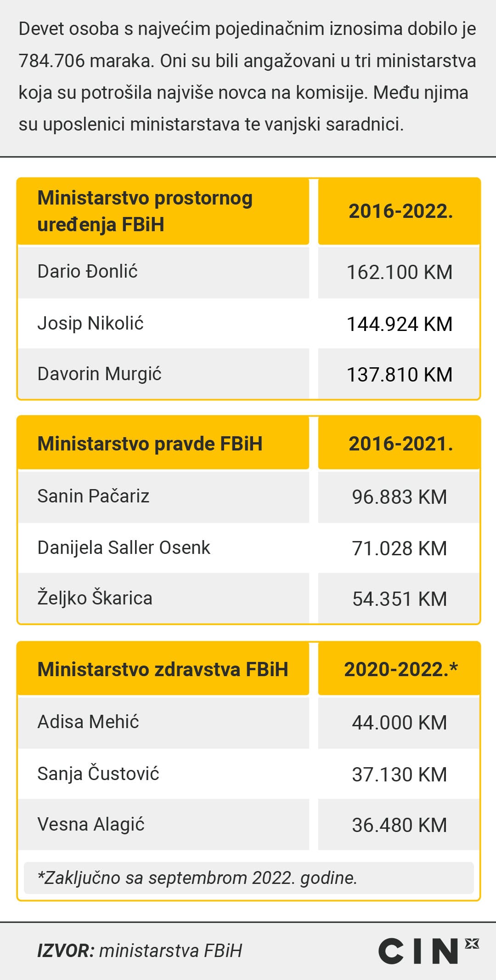The image size is (496, 980).
Task: Select the Ministarstvo pravde FBiH header
Action: (x=150, y=444)
